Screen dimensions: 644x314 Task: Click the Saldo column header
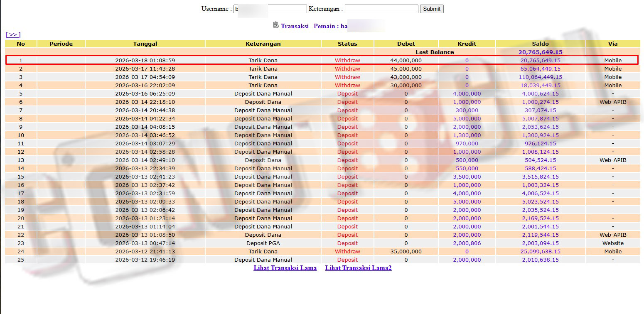coord(540,44)
